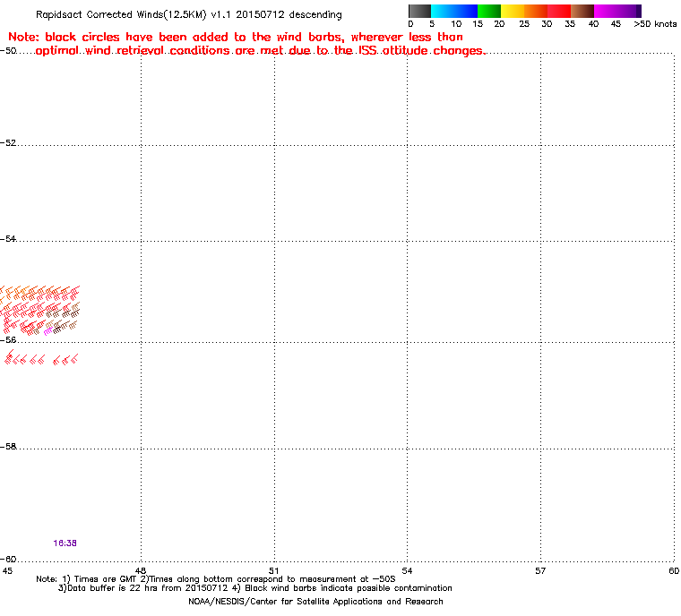Viewport: 681px width, 616px height.
Task: Click the magenta wind barb in the swath
Action: [47, 331]
